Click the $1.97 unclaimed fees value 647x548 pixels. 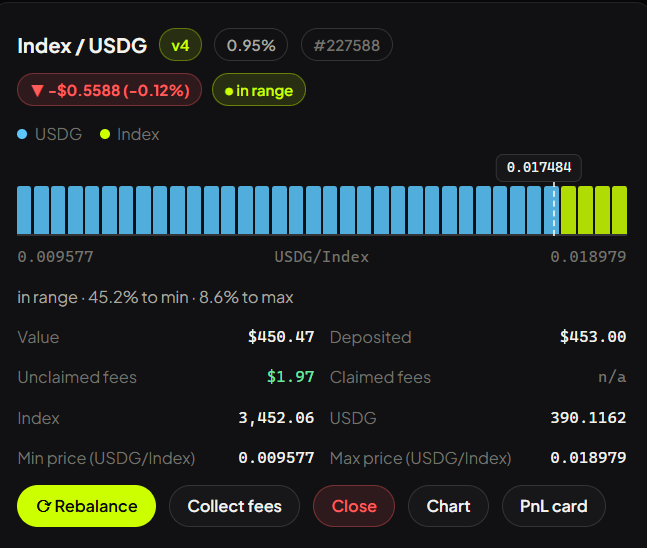[290, 377]
